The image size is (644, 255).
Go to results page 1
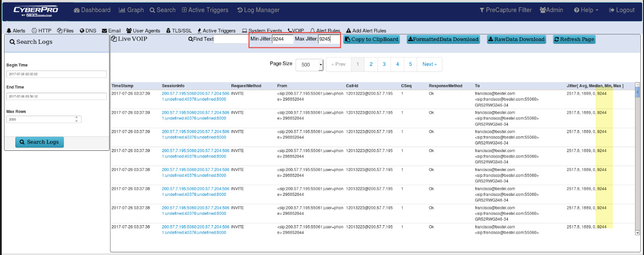(x=358, y=64)
